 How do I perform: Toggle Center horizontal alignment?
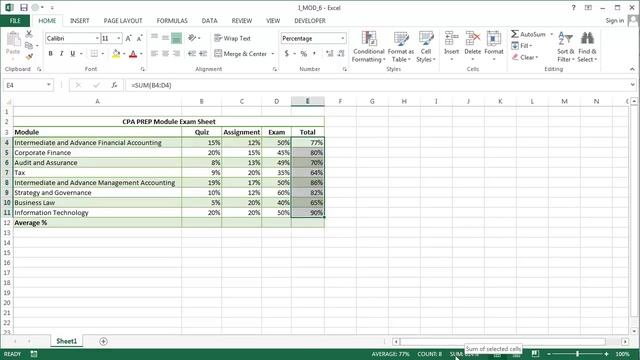165,53
